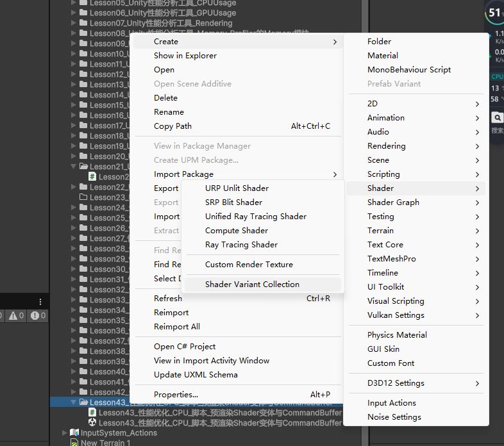Click the search magnifier icon in system widget

tap(497, 118)
